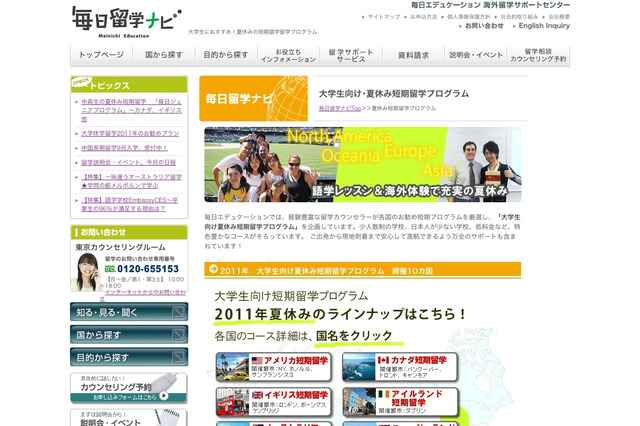
Task: Open the トップページ navigation tab
Action: (x=101, y=55)
